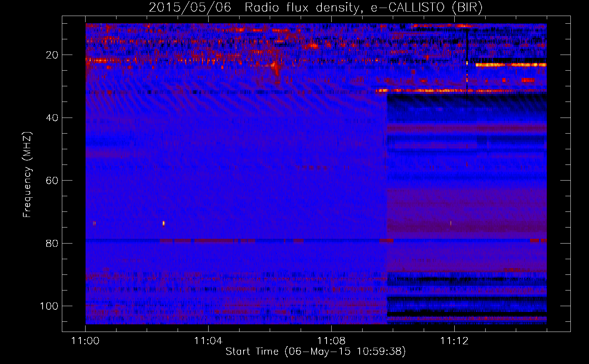589x364 pixels.
Task: Click the "11:00" time tick label
Action: point(85,341)
